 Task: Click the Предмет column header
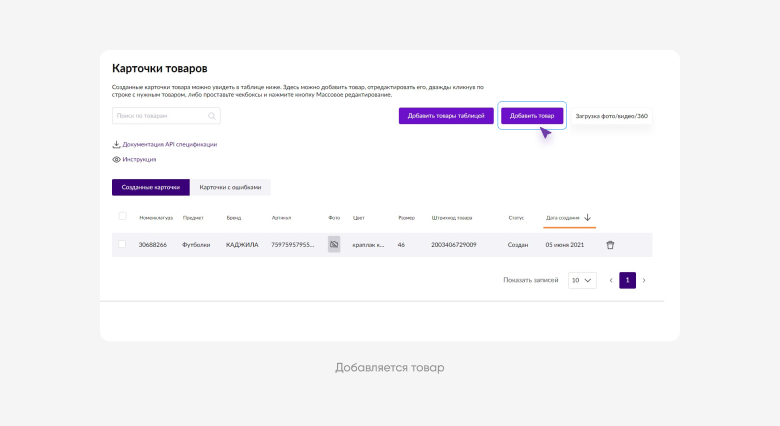click(193, 218)
